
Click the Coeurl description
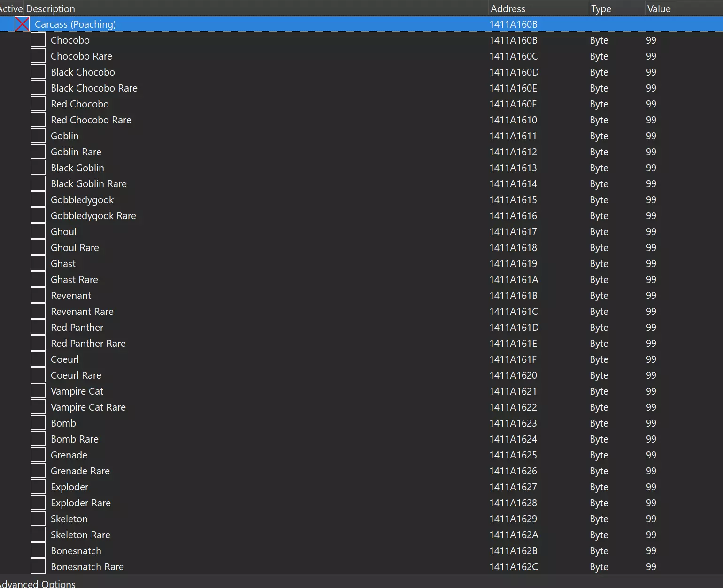65,359
